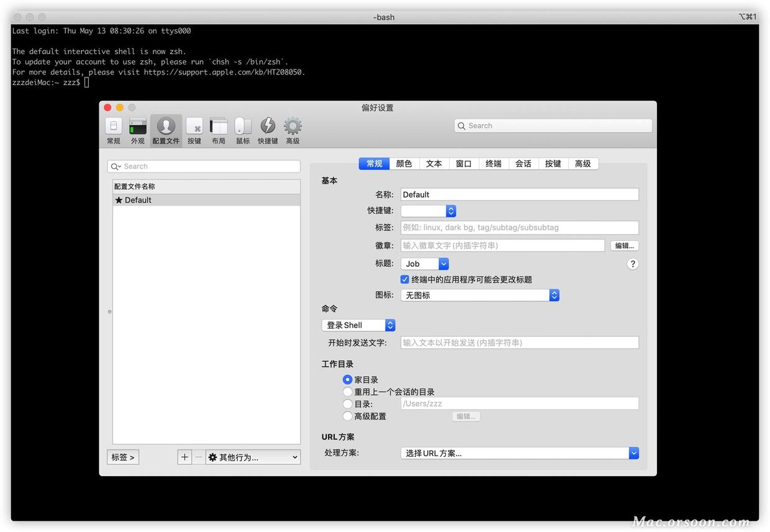This screenshot has height=532, width=770.
Task: Click the 按键 toolbar icon
Action: point(194,128)
